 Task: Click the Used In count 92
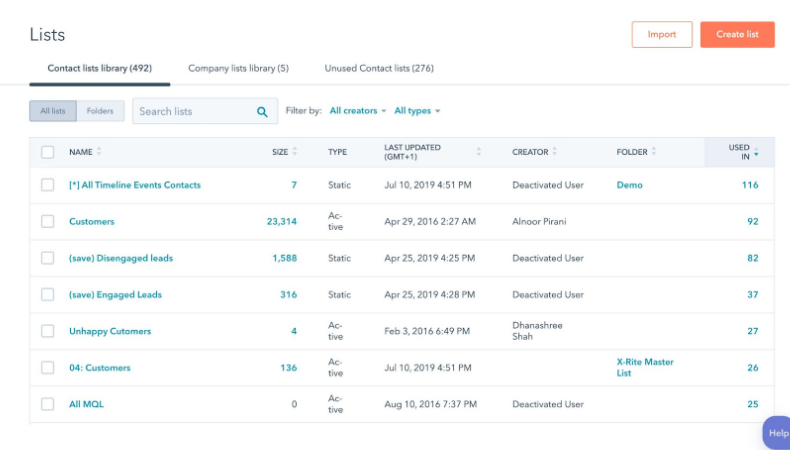point(753,221)
